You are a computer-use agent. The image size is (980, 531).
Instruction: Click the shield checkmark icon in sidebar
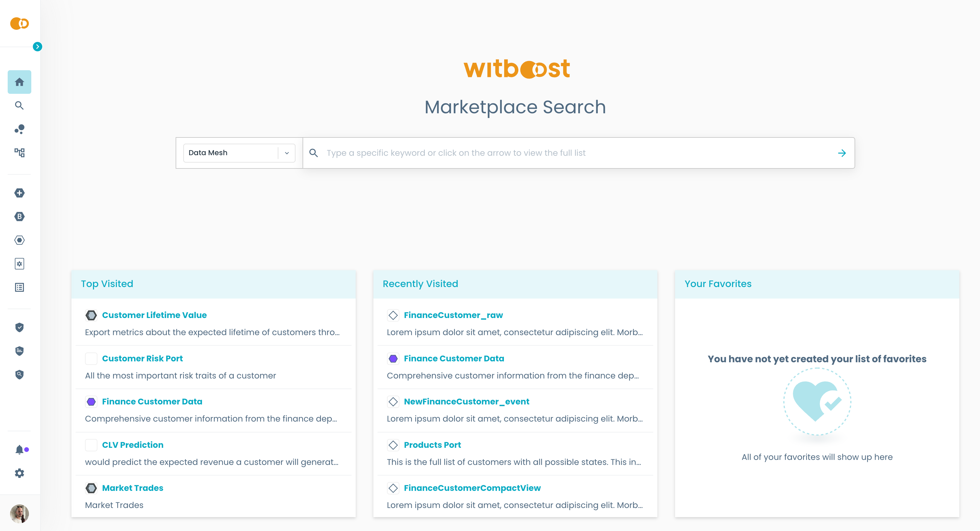pos(19,327)
